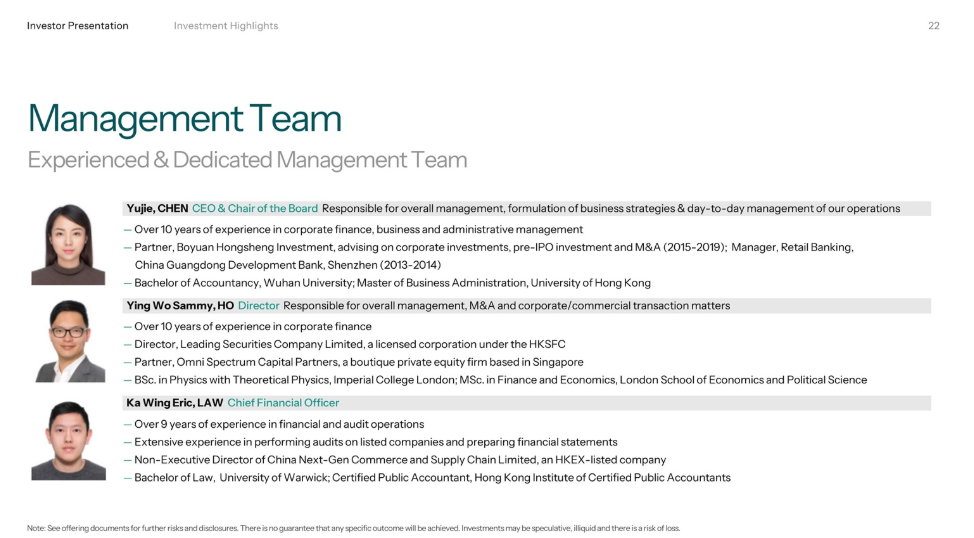Click the top headshot photo beside Yujie, CHEN
974x538 pixels.
click(x=68, y=244)
